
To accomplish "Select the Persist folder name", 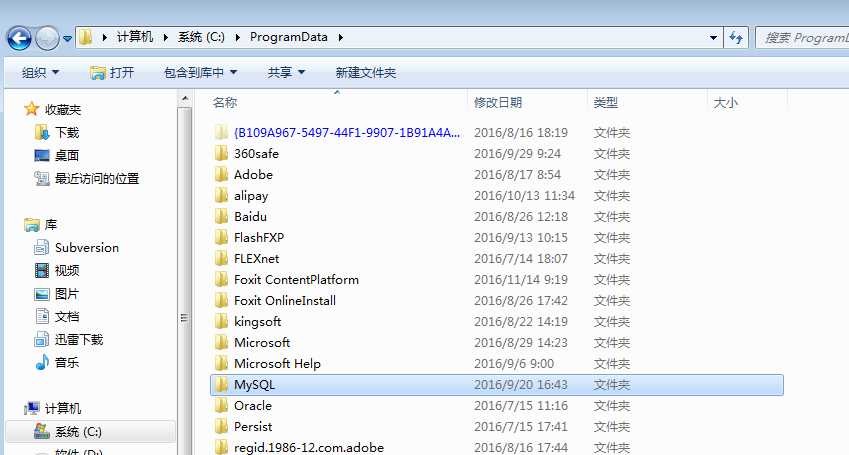I will click(253, 427).
